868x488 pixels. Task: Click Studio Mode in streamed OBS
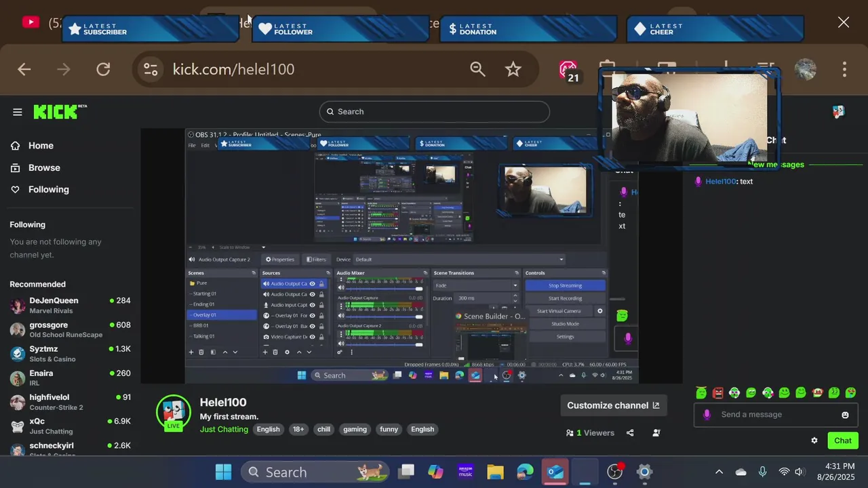[565, 323]
